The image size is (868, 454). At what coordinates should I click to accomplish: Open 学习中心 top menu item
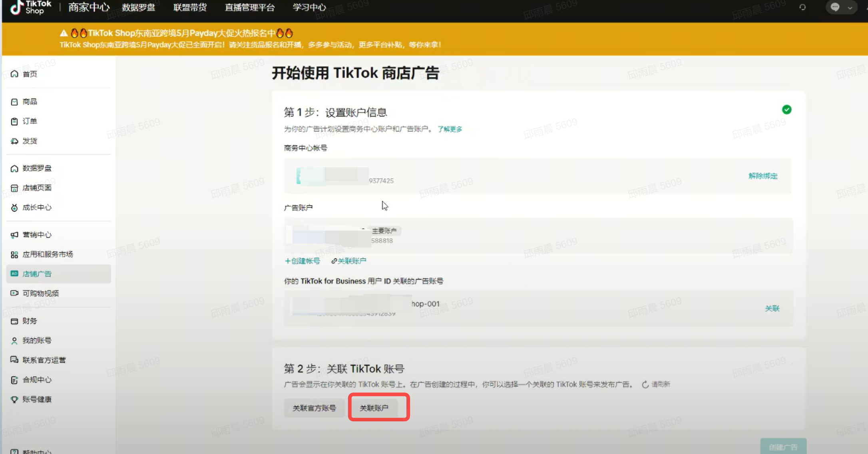coord(309,7)
